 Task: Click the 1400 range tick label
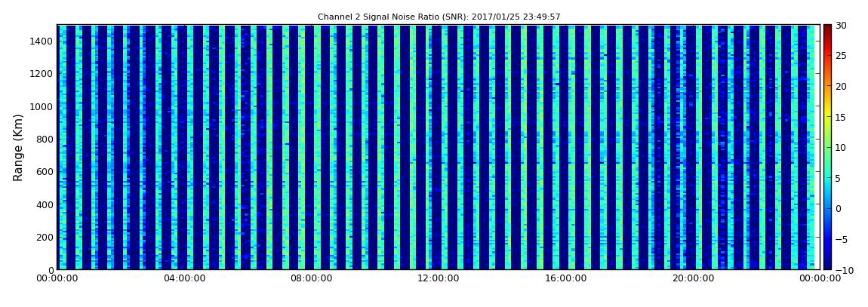42,41
